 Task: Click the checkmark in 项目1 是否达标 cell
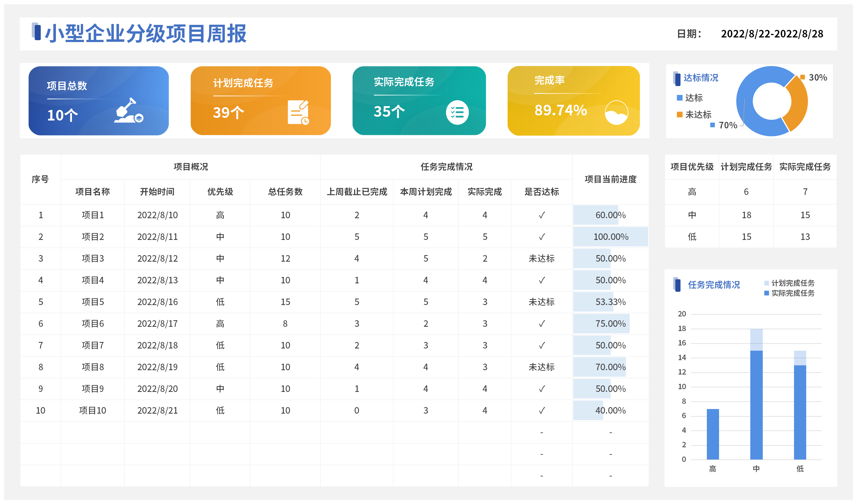pyautogui.click(x=542, y=215)
